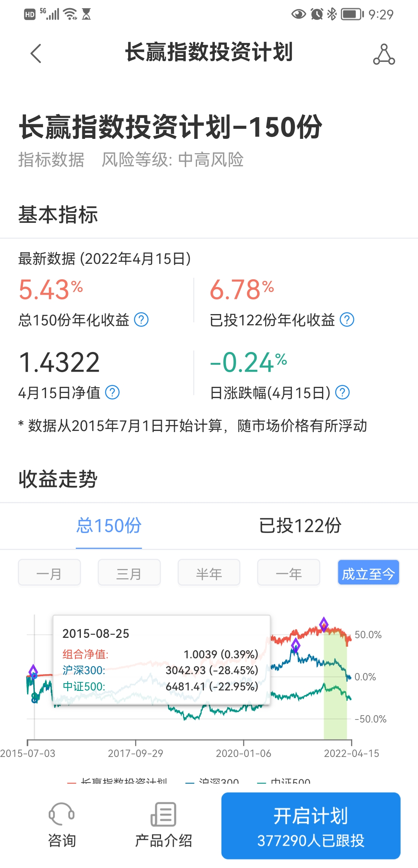Select 一月 time range
The image size is (418, 868).
click(x=50, y=572)
